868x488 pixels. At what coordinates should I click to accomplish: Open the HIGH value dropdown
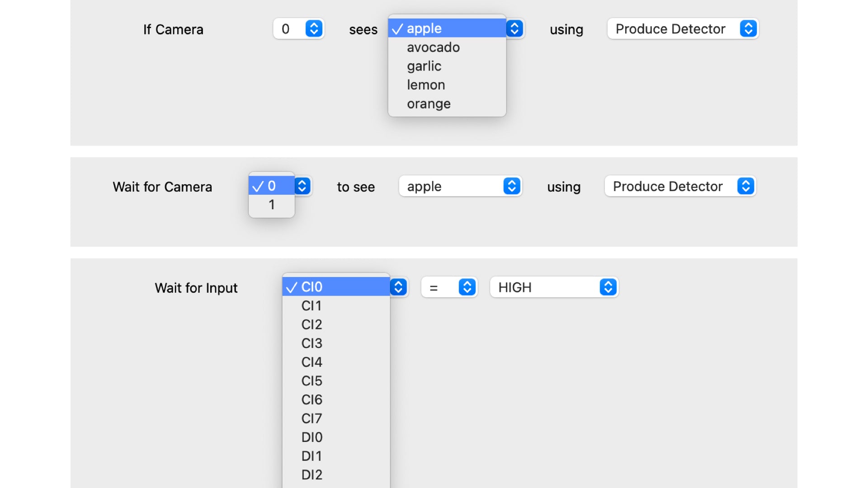tap(554, 287)
